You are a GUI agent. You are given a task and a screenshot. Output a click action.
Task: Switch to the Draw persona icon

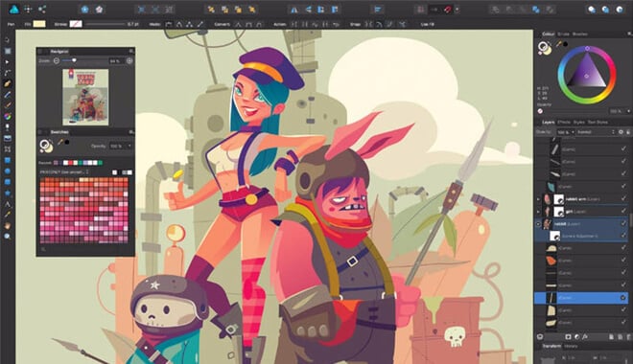coord(14,9)
